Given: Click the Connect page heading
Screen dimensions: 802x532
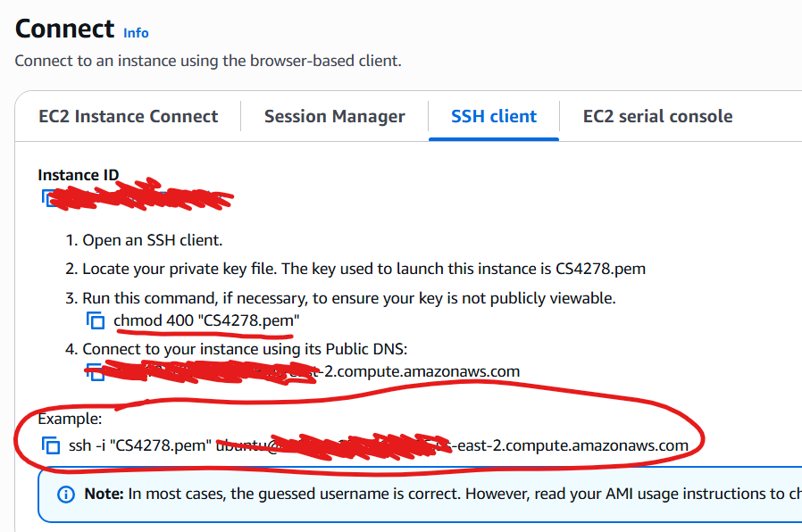Looking at the screenshot, I should (65, 29).
